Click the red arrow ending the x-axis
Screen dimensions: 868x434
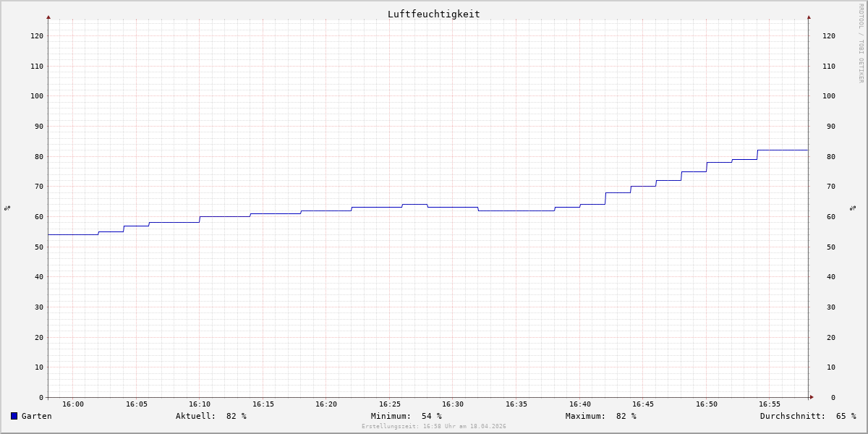[812, 397]
